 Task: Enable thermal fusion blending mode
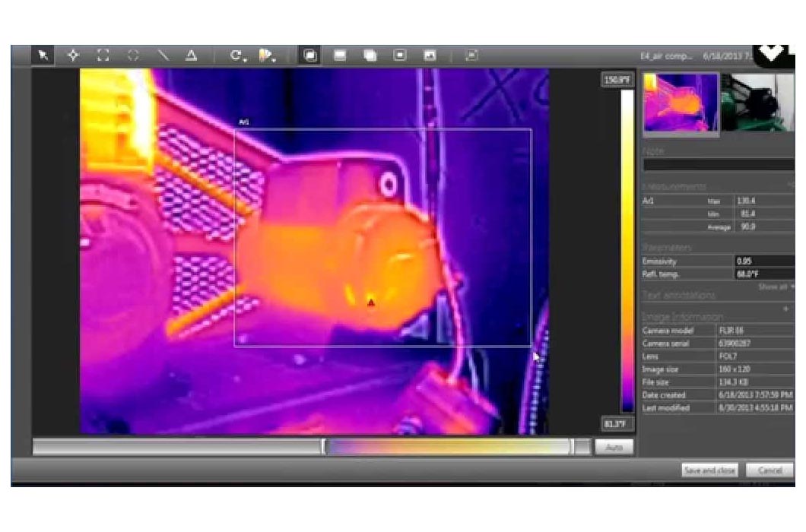tap(370, 55)
